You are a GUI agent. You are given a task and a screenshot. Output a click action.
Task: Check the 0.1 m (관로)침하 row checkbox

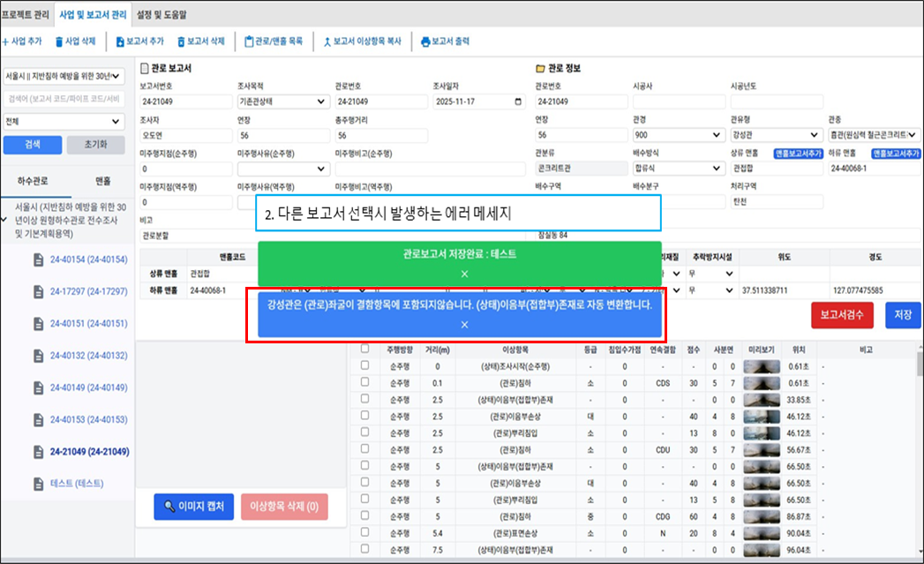365,382
